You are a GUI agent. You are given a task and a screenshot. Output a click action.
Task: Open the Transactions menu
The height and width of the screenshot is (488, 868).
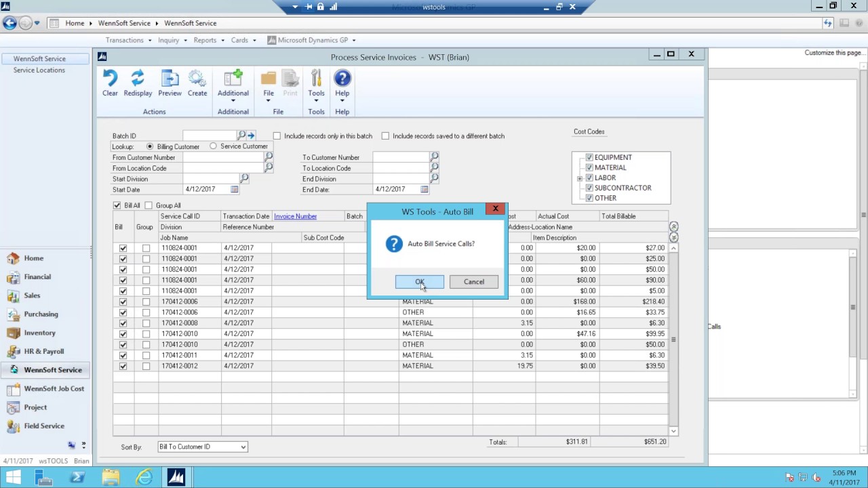(127, 40)
